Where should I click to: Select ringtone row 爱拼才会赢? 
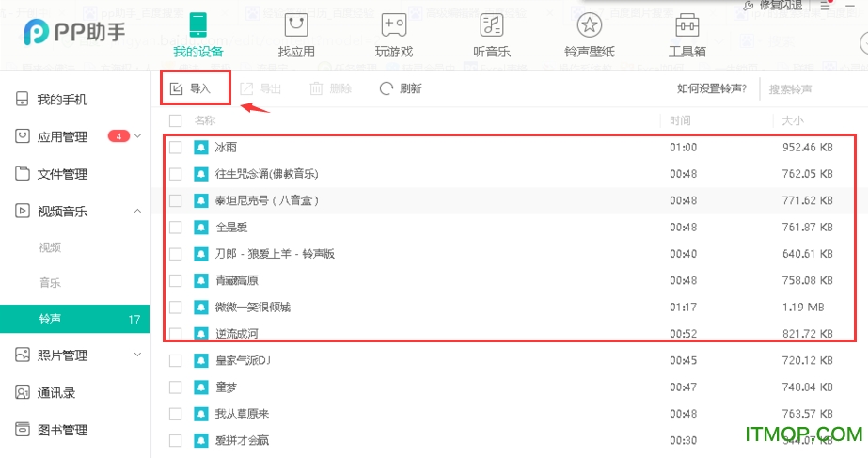510,440
